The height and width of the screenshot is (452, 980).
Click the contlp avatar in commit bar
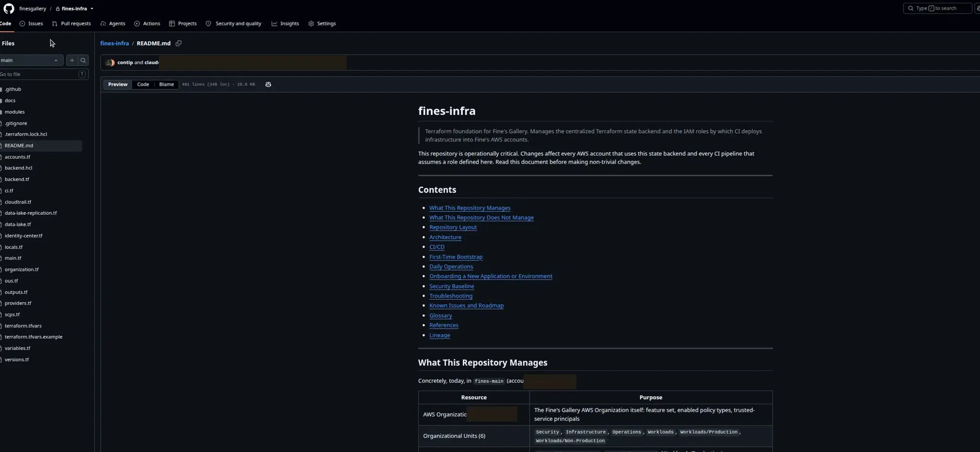click(x=110, y=63)
